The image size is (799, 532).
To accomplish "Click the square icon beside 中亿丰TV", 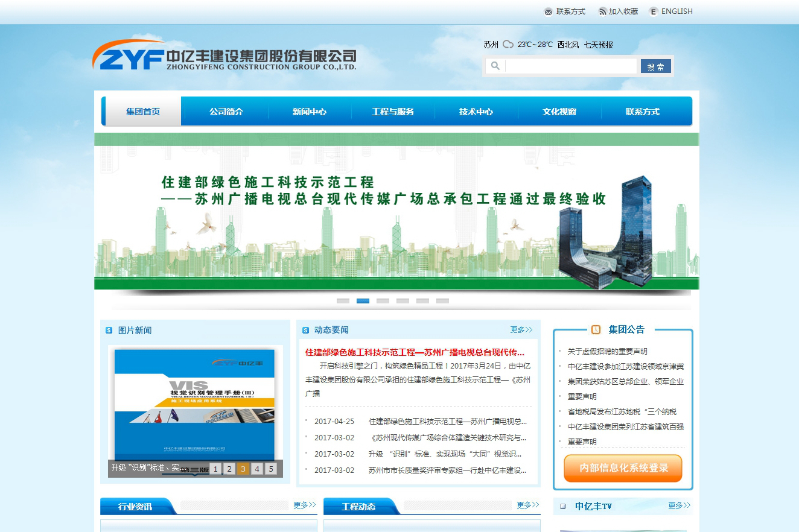I will 563,507.
